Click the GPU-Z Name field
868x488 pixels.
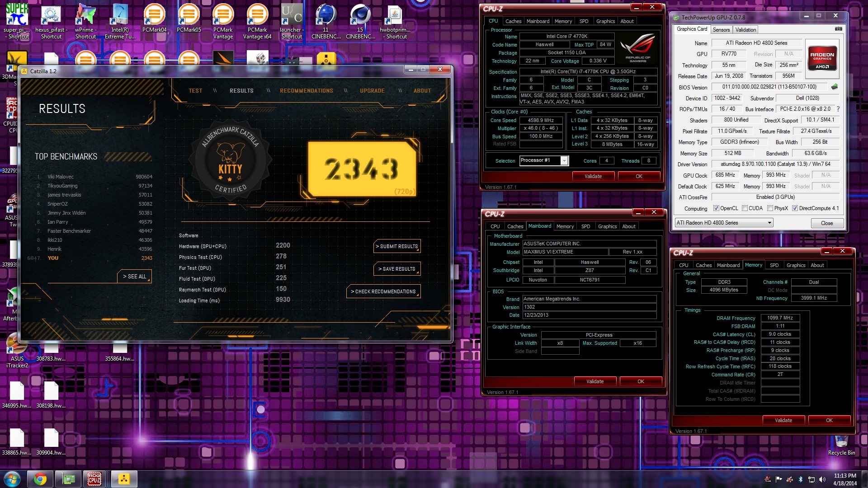click(756, 43)
